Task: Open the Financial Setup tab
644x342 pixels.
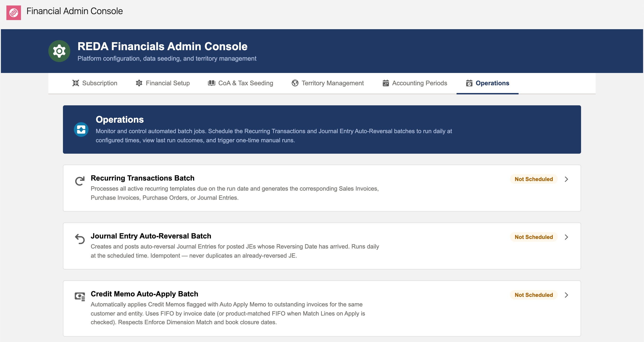Action: coord(163,83)
